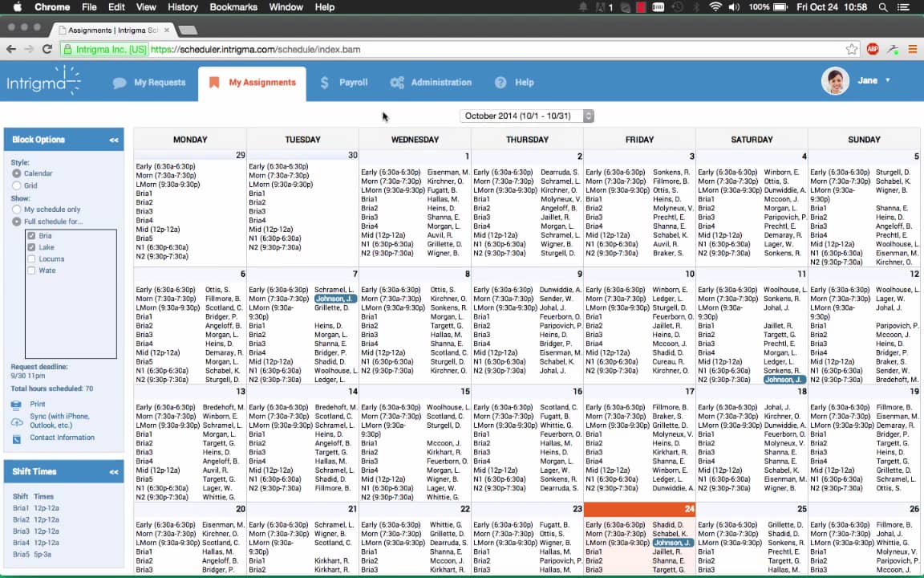Click Total hours scheduled: 70 text
Image resolution: width=924 pixels, height=578 pixels.
tap(52, 389)
